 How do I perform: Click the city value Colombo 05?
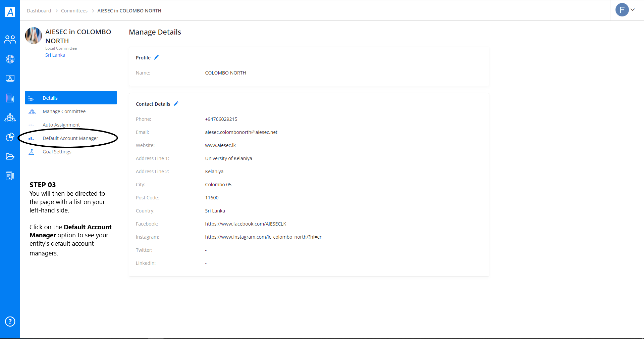pyautogui.click(x=218, y=185)
